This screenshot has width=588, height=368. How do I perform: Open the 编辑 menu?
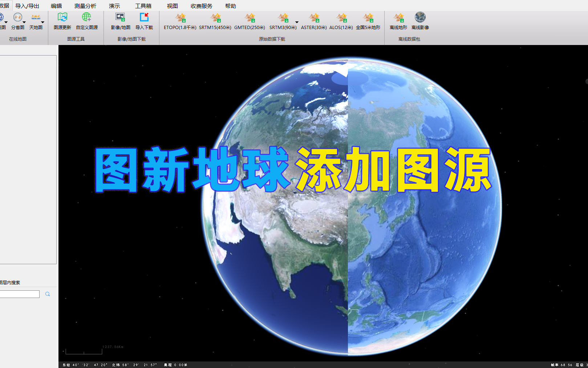coord(56,6)
